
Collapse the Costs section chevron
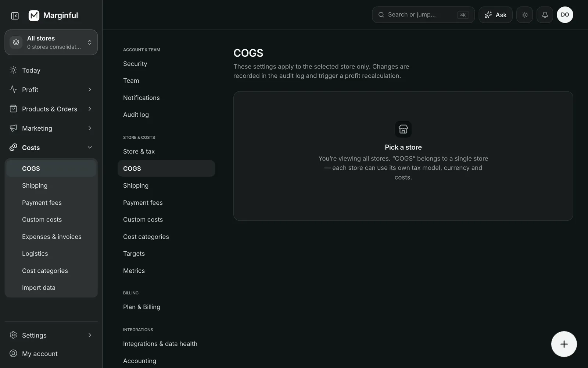click(x=90, y=148)
